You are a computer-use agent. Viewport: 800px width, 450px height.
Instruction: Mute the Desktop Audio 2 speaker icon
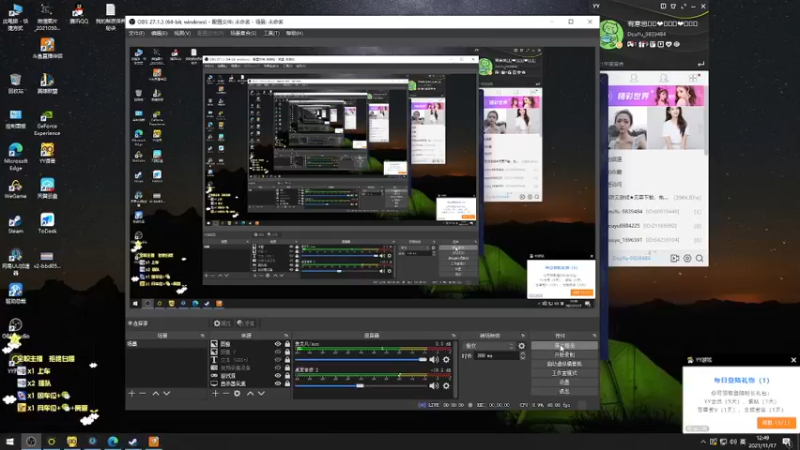(x=434, y=386)
